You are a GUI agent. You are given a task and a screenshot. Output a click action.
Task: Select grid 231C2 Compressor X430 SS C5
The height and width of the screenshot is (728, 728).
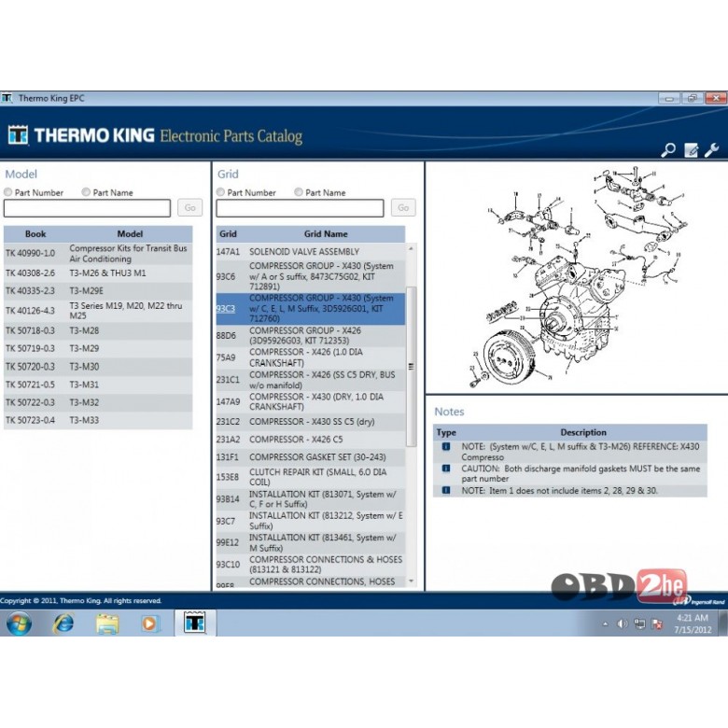(311, 422)
